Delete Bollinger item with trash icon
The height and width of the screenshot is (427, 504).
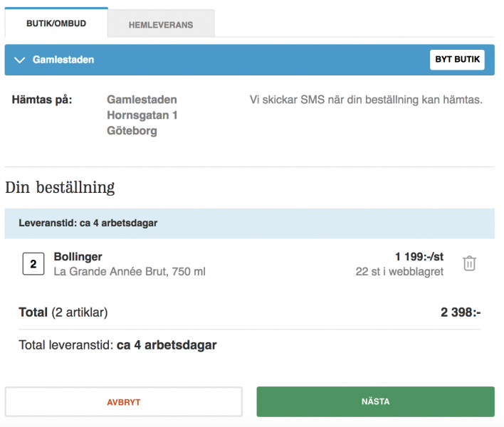(x=469, y=263)
